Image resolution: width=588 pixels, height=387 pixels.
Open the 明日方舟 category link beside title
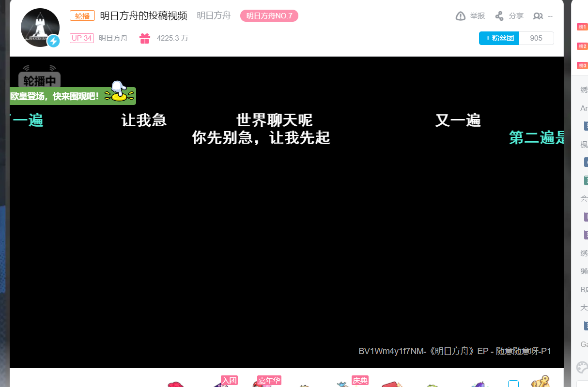click(x=214, y=15)
